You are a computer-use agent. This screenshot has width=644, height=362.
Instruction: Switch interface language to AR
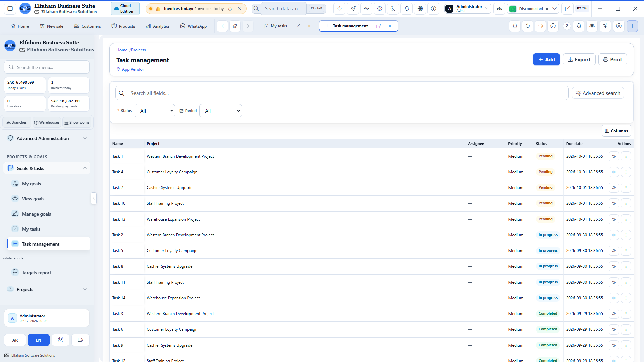pyautogui.click(x=15, y=340)
